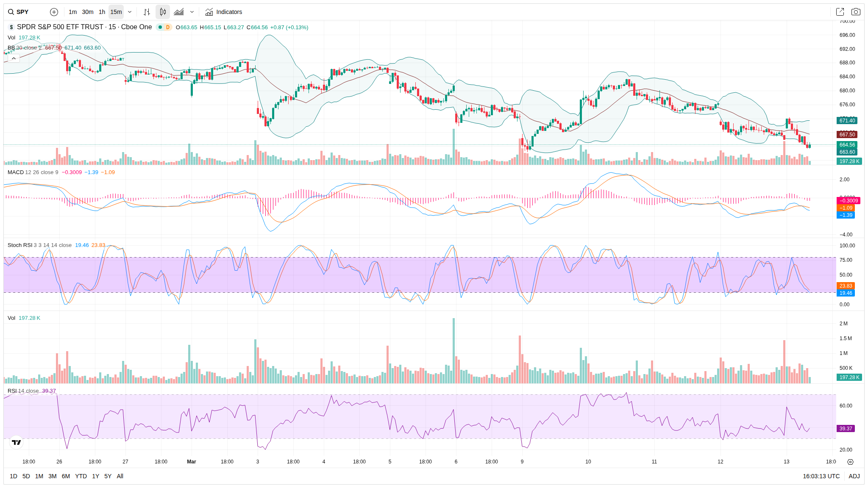This screenshot has height=488, width=868.
Task: Expand the time interval dropdown arrow
Action: [x=130, y=12]
